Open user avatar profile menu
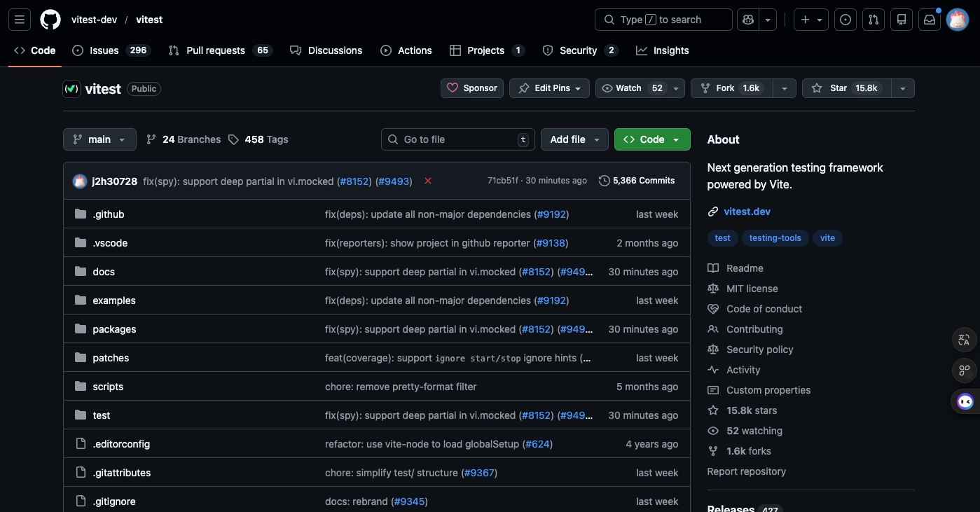Viewport: 980px width, 512px height. coord(958,20)
